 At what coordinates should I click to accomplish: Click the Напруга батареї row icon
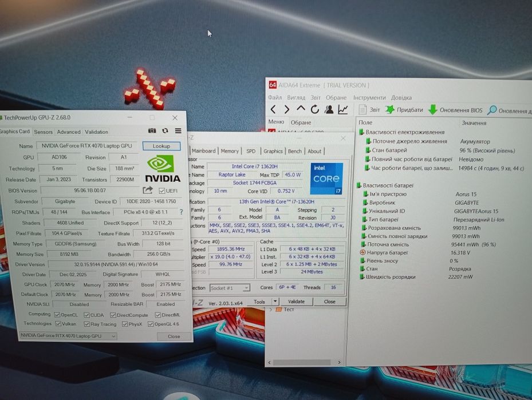[362, 252]
